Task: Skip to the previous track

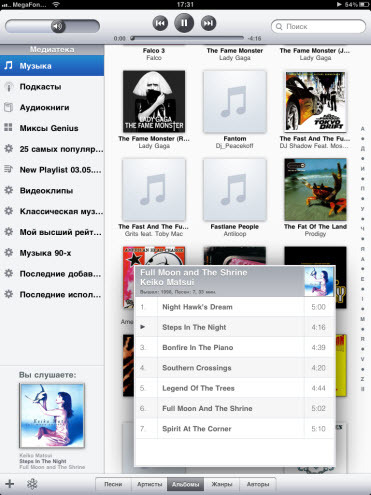Action: tap(160, 23)
